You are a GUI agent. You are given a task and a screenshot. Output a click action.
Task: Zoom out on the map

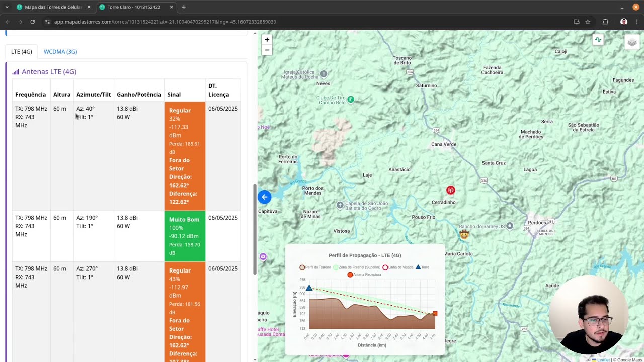[267, 50]
